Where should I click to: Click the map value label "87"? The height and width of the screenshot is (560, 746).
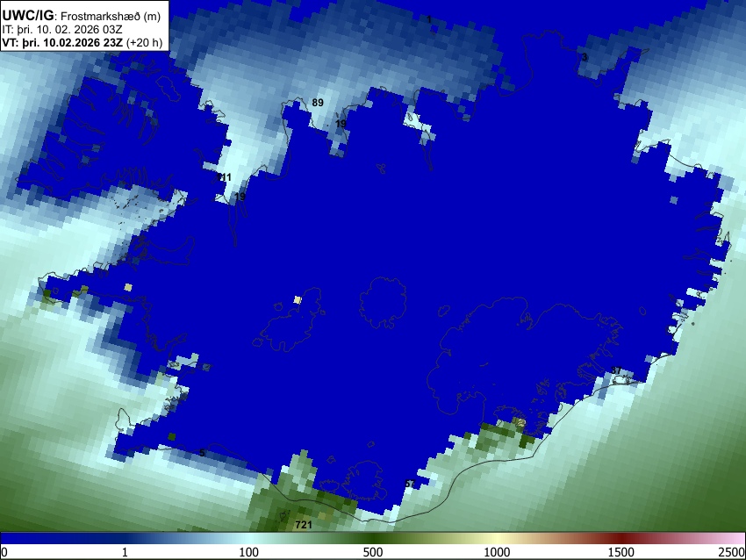pos(616,370)
